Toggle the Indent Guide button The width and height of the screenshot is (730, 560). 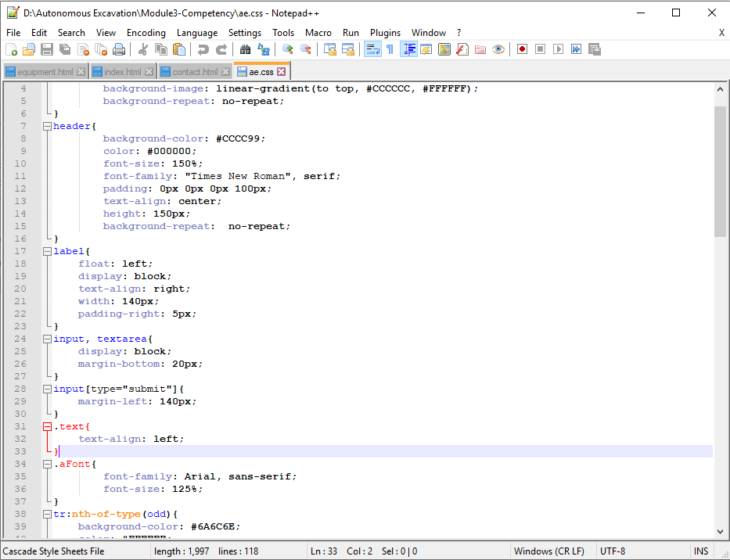pos(408,49)
